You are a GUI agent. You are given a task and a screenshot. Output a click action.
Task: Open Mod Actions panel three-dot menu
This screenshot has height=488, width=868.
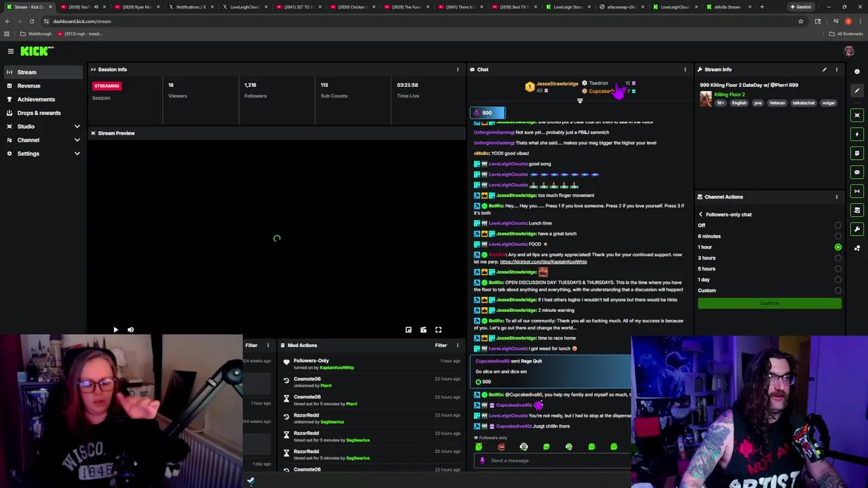[x=457, y=345]
